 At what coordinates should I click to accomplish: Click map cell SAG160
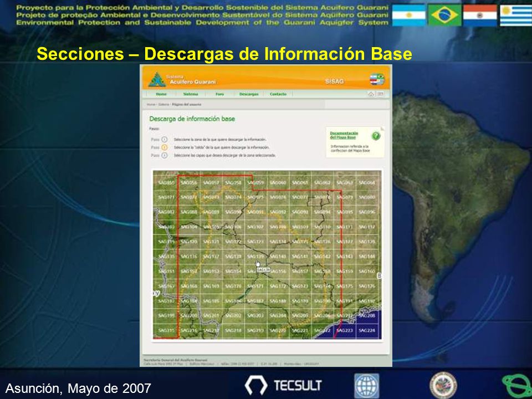[367, 272]
